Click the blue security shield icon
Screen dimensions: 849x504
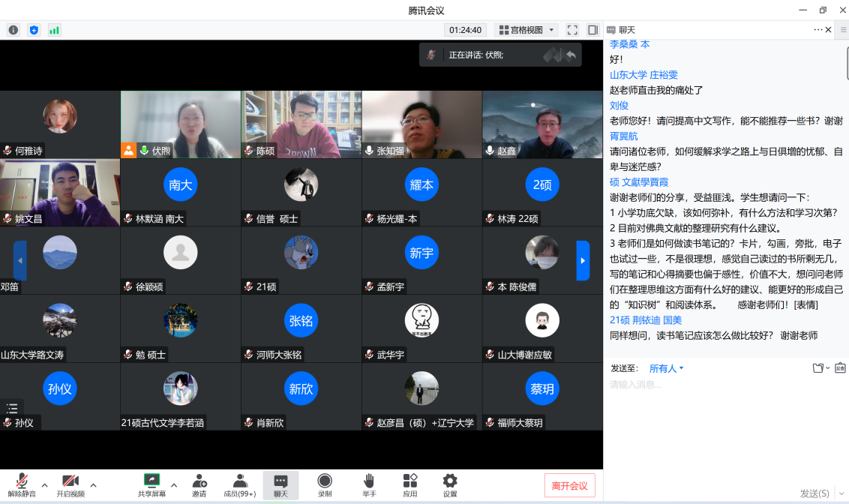(34, 30)
